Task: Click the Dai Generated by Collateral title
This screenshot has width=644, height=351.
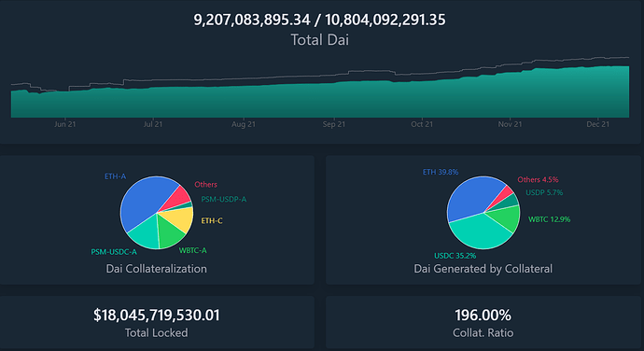Action: [x=483, y=269]
